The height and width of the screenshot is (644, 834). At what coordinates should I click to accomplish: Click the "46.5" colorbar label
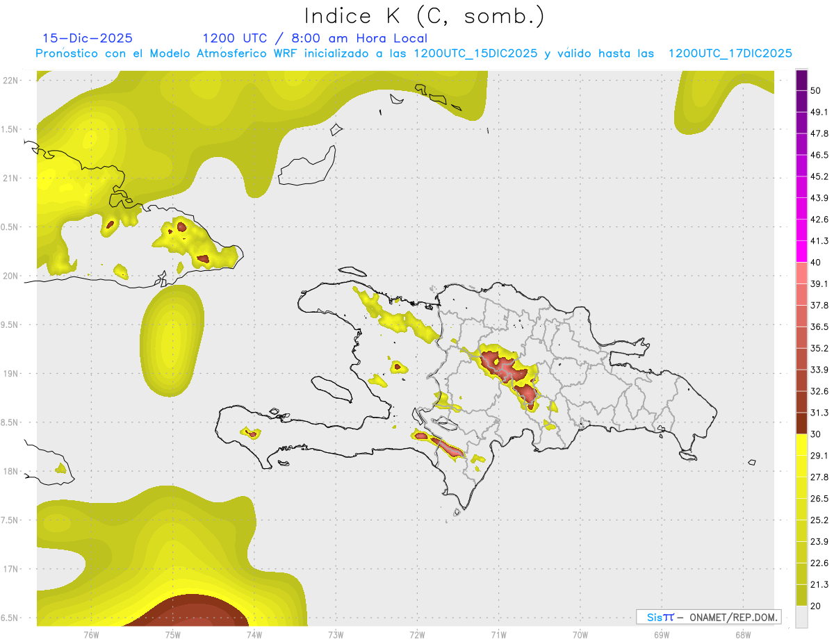click(819, 155)
